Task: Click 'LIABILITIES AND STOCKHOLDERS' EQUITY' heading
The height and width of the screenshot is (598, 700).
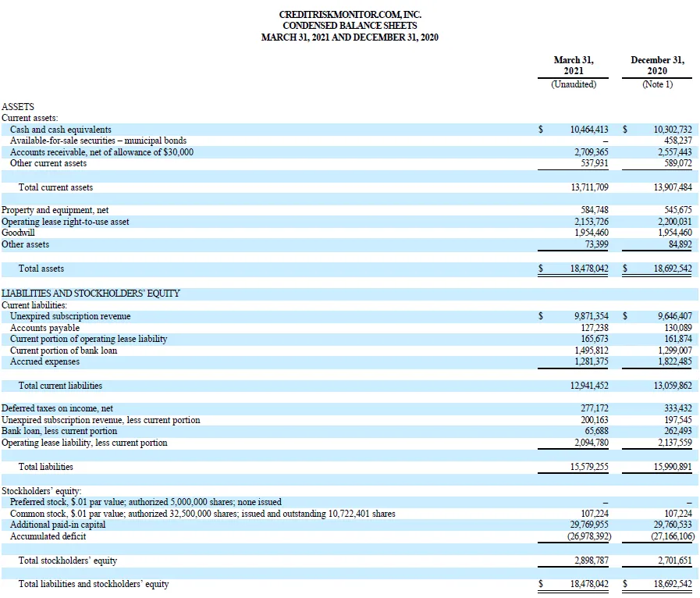Action: click(x=91, y=294)
